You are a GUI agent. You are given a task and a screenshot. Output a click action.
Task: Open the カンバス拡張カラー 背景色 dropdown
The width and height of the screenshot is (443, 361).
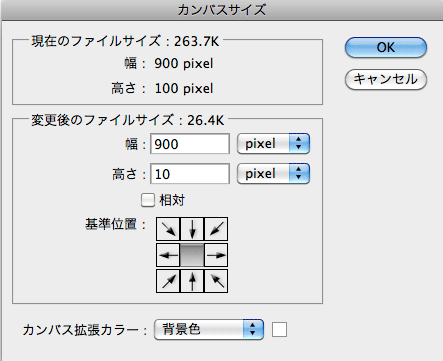coord(209,329)
